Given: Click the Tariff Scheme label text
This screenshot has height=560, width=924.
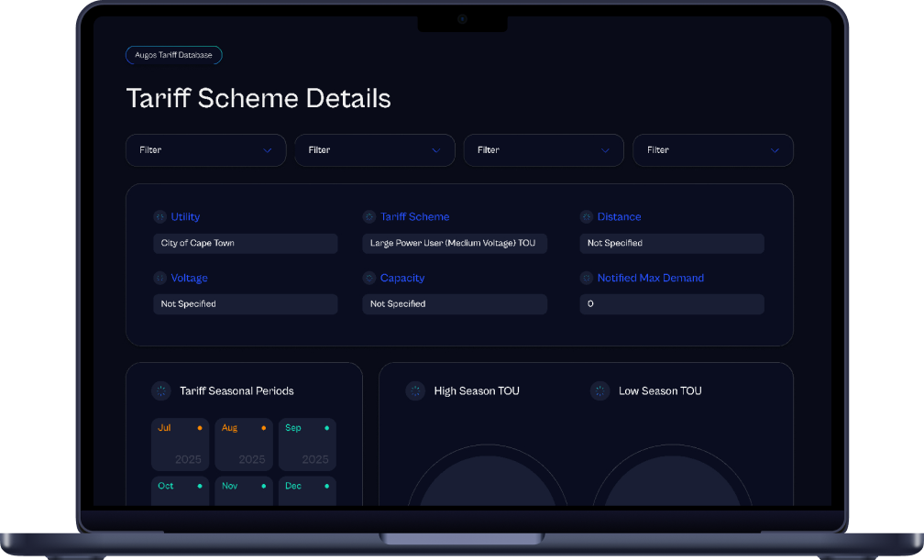Looking at the screenshot, I should click(415, 217).
